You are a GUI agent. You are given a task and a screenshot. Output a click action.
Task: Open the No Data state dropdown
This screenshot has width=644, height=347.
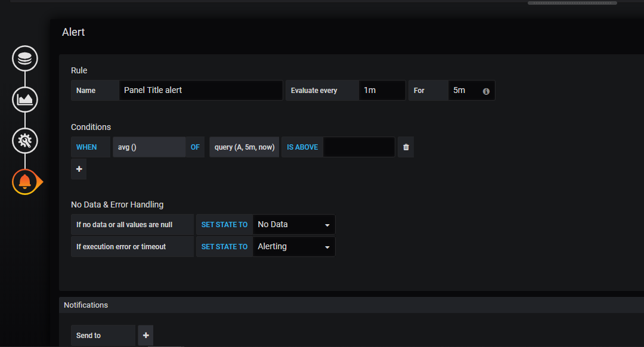pyautogui.click(x=293, y=225)
